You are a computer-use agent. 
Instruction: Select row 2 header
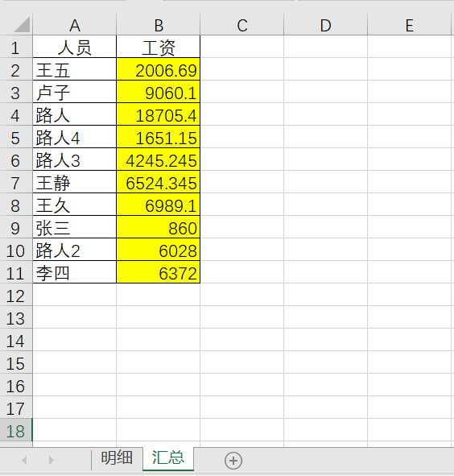point(16,70)
